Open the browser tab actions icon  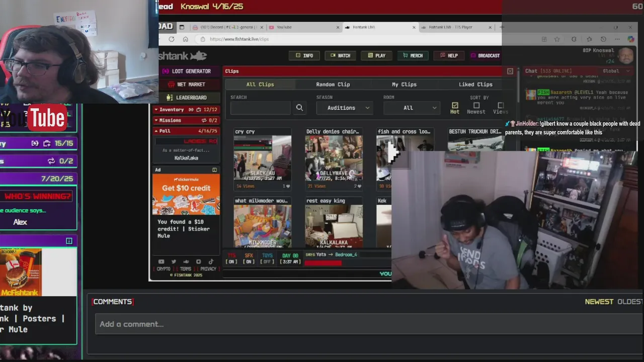click(182, 27)
